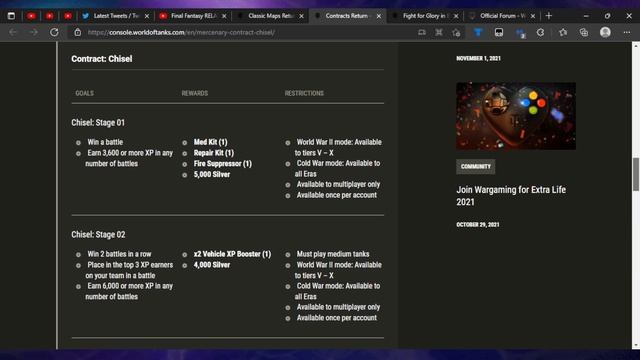Click the Chisel: Stage 01 heading
This screenshot has height=360, width=640.
[x=98, y=122]
